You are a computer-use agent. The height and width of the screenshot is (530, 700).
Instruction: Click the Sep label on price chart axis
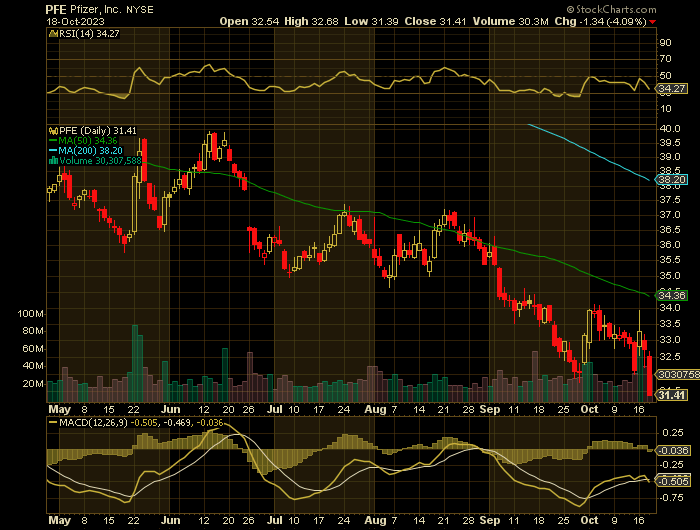click(490, 409)
